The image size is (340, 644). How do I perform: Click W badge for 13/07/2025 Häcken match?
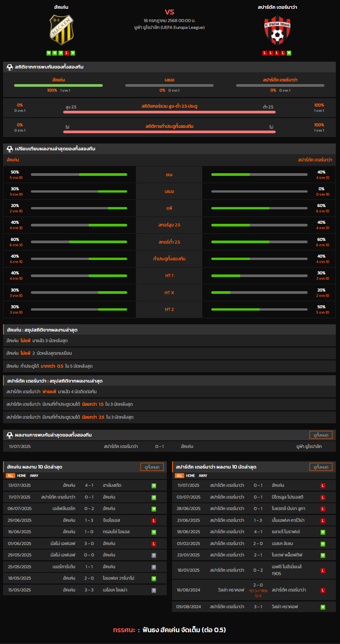tap(154, 486)
